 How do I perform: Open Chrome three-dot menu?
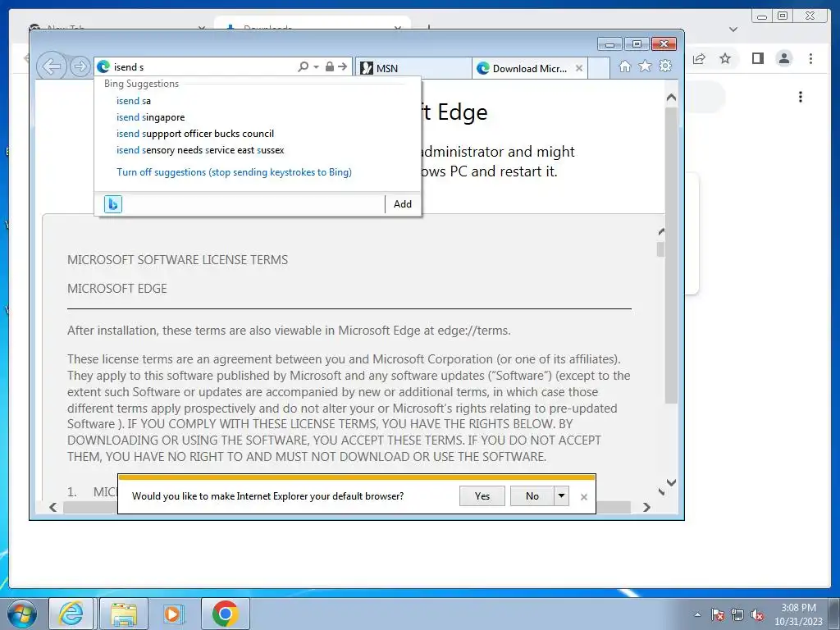[811, 58]
